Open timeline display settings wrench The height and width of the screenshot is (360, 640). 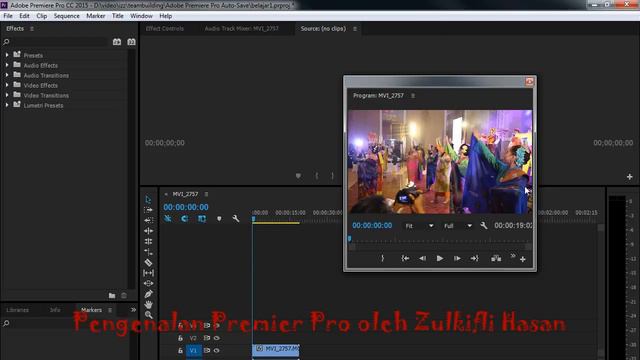pos(236,219)
